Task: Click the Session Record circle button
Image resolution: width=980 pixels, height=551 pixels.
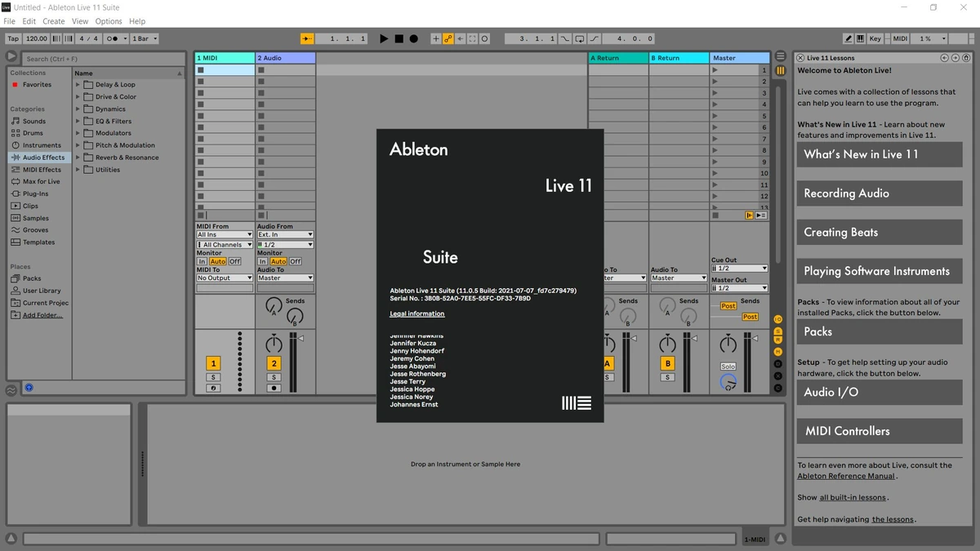Action: point(484,38)
